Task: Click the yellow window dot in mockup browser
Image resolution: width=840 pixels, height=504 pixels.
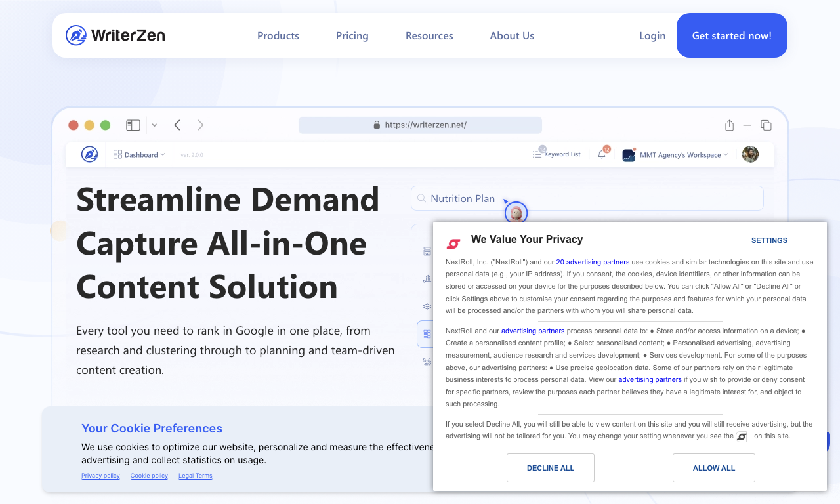Action: pos(89,125)
